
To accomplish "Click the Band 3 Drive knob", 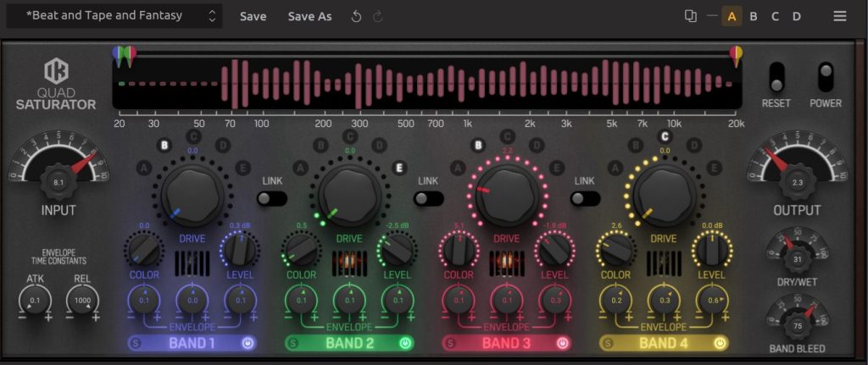I will click(x=507, y=193).
